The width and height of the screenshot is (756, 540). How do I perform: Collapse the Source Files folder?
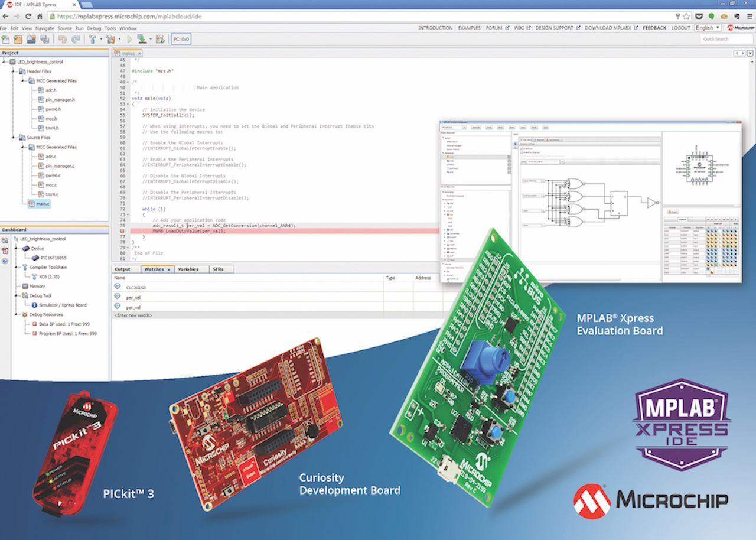(13, 137)
